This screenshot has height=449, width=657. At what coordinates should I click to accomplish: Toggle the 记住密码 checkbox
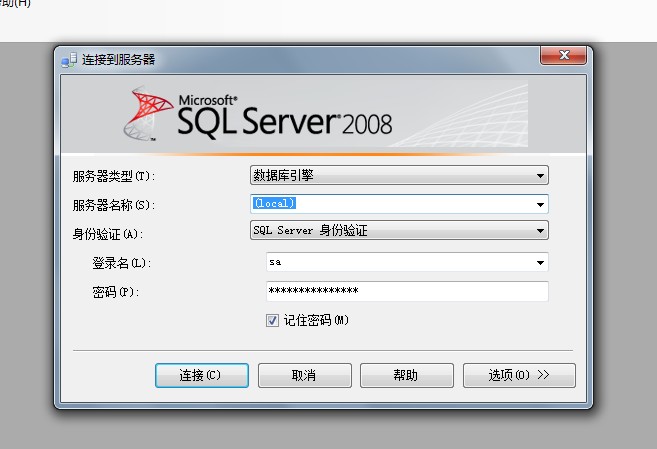(272, 320)
